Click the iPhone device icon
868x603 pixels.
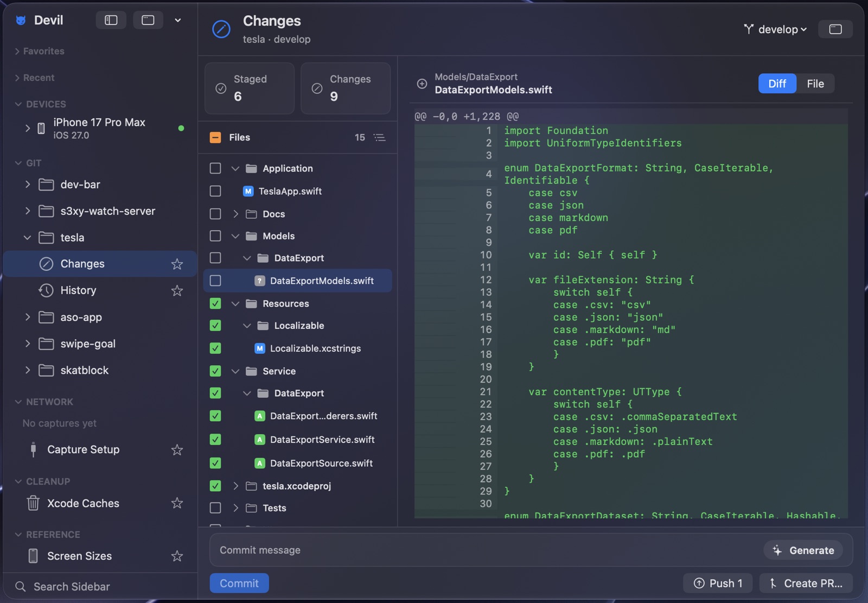coord(41,128)
